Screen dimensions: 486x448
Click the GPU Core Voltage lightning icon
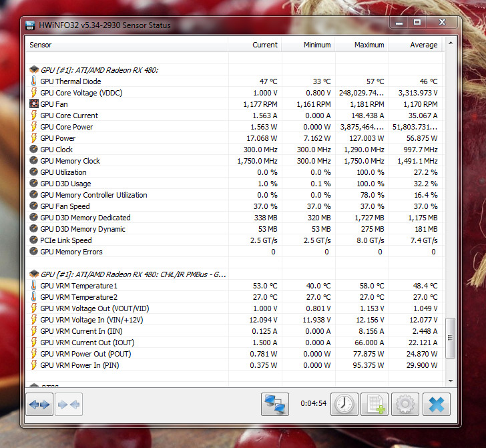pos(34,92)
